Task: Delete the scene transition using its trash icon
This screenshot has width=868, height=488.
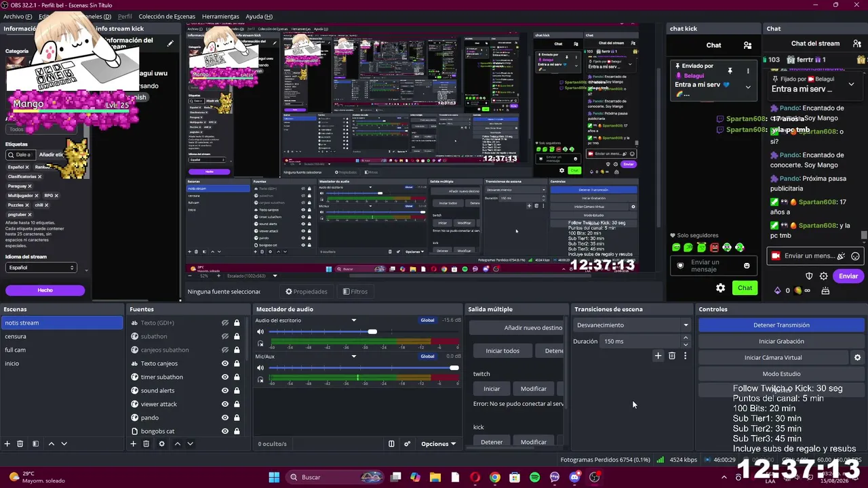Action: click(x=672, y=356)
